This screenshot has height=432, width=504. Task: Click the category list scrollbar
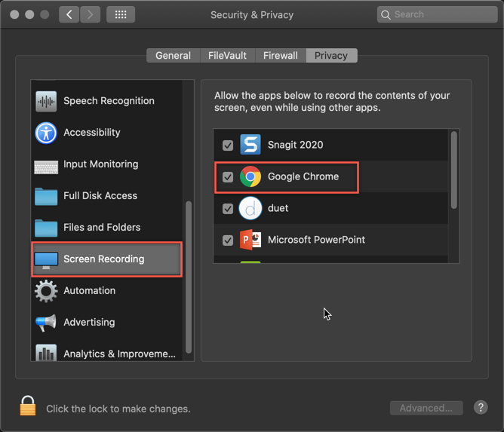point(189,277)
